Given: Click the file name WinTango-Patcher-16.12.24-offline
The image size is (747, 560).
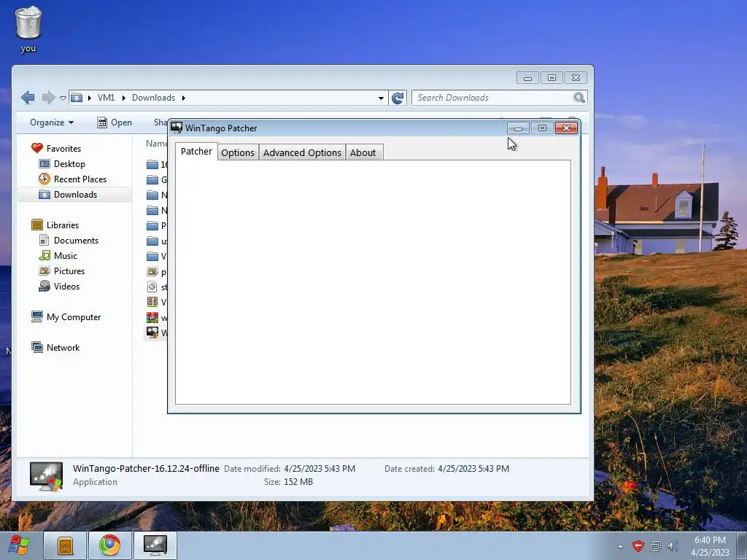Looking at the screenshot, I should [146, 469].
